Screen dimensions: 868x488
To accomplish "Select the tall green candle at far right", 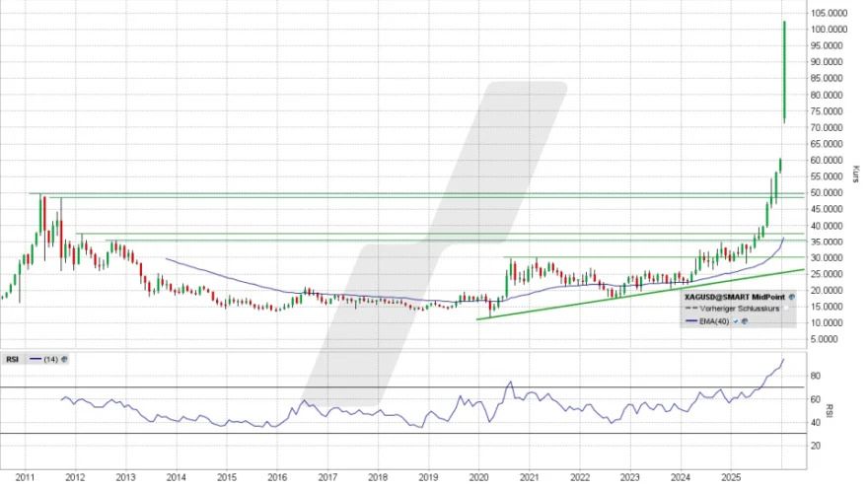I will coord(783,72).
